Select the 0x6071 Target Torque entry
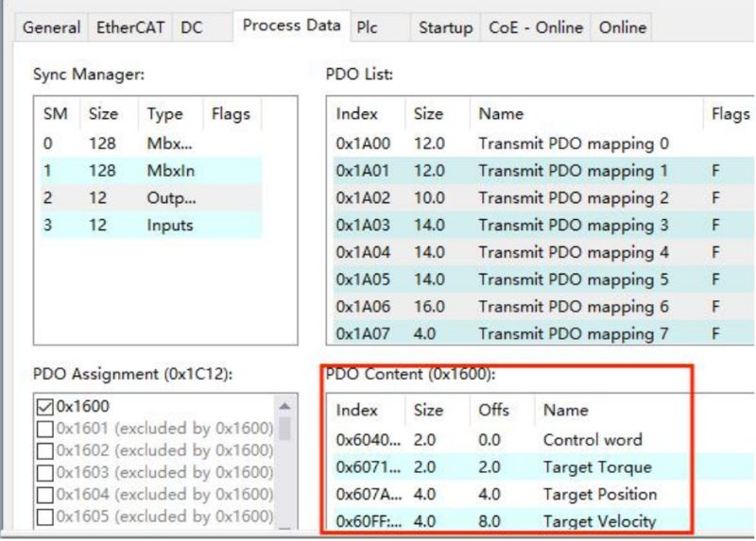 pyautogui.click(x=542, y=467)
